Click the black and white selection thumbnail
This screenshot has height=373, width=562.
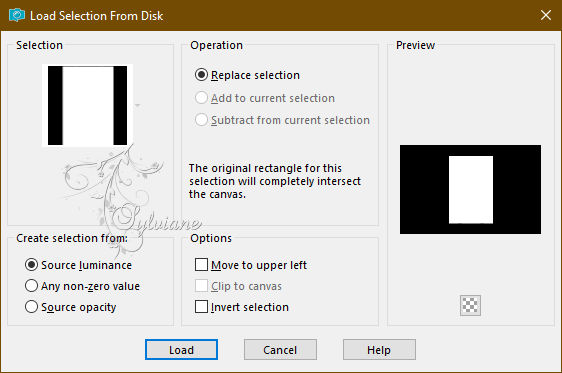coord(87,105)
